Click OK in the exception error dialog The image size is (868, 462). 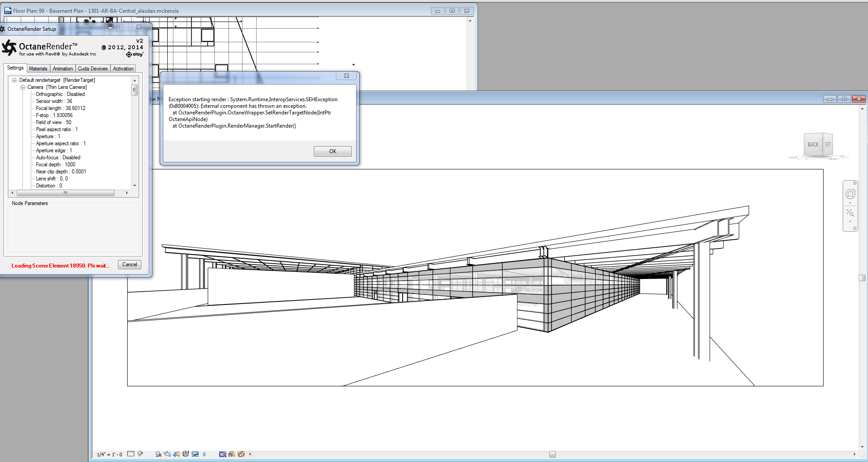[x=332, y=151]
